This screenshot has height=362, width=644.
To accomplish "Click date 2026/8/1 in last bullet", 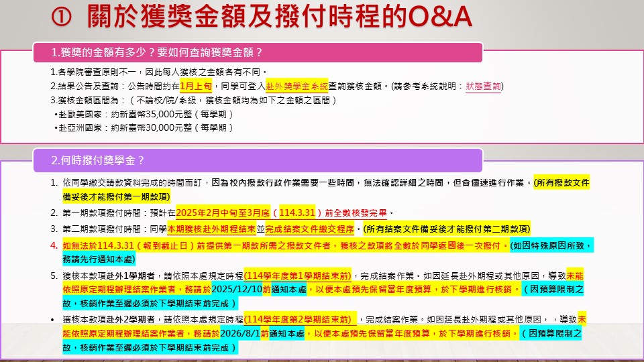I will click(240, 333).
